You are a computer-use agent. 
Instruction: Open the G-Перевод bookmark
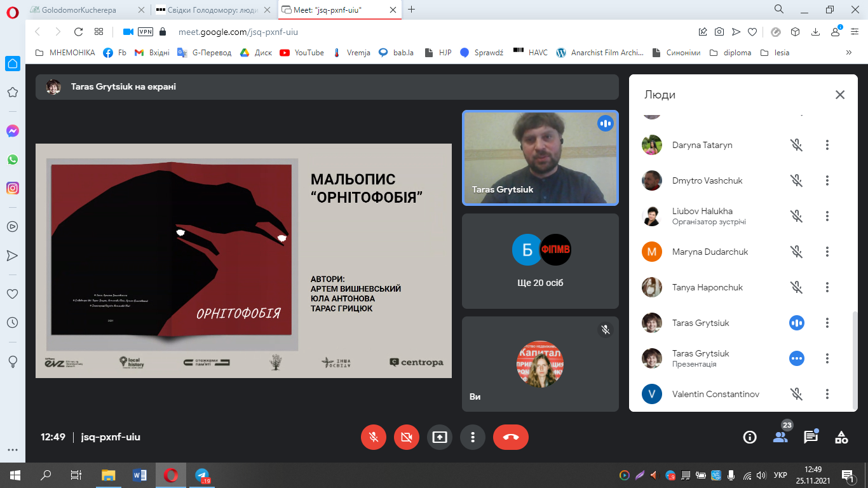205,53
